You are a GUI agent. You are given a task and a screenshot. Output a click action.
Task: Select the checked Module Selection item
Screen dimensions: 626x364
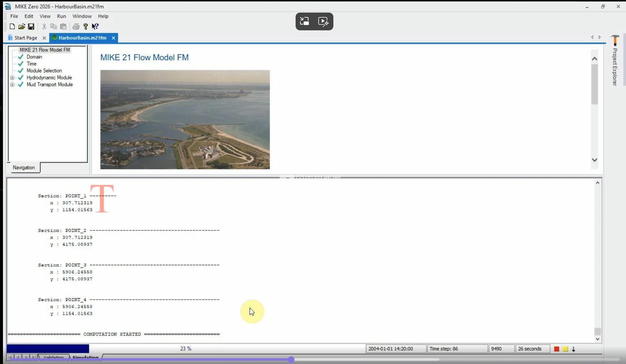[x=44, y=71]
